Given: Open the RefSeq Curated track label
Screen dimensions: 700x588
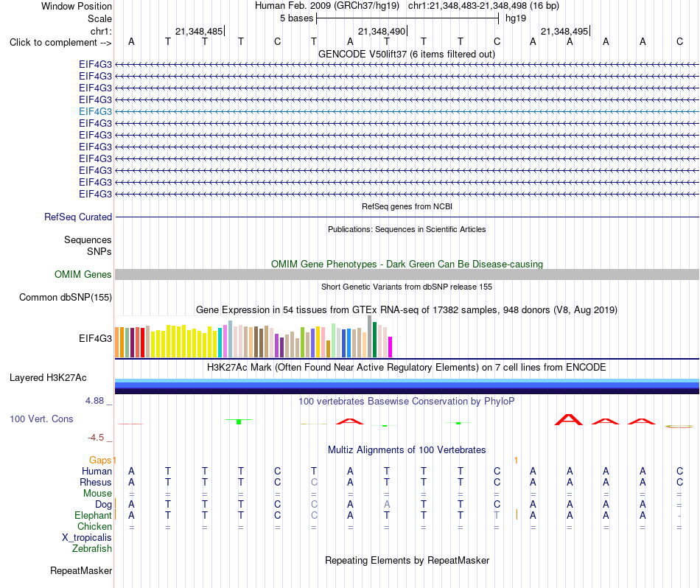Looking at the screenshot, I should [78, 217].
